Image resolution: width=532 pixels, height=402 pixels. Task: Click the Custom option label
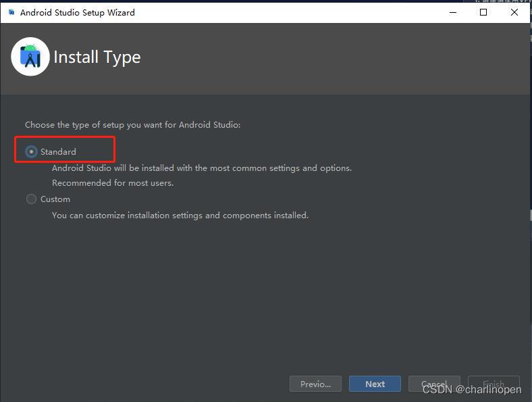pyautogui.click(x=55, y=199)
